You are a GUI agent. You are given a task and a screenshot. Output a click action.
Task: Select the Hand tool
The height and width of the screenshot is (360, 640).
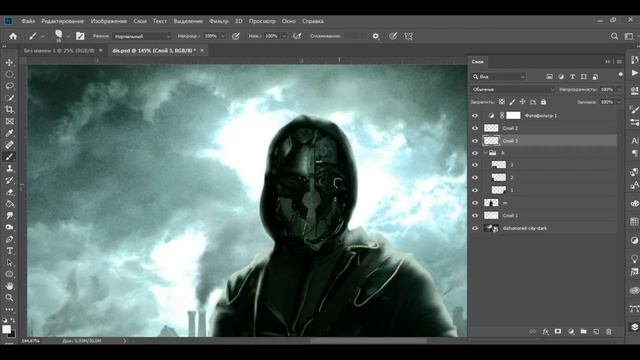click(x=9, y=286)
